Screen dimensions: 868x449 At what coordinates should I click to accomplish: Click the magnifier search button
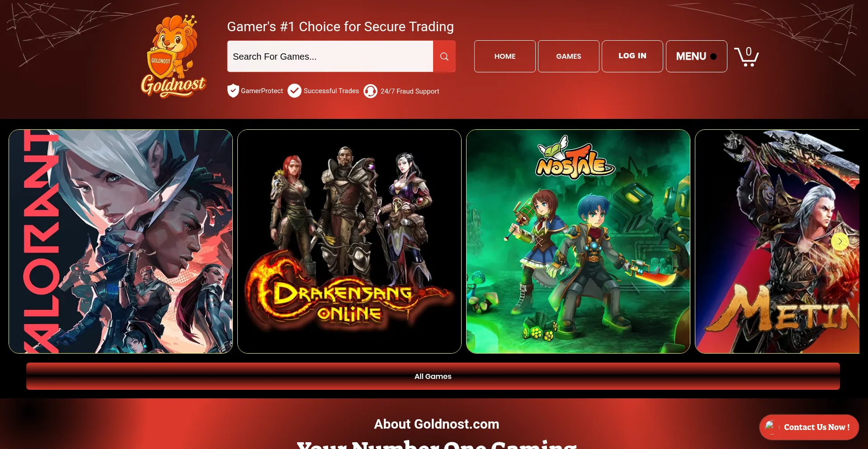click(x=444, y=57)
